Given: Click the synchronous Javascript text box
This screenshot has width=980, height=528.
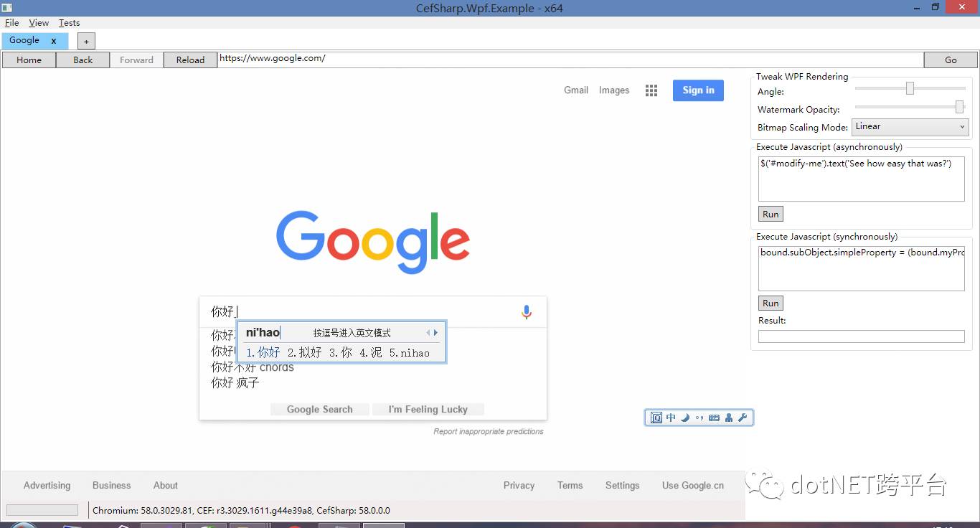Looking at the screenshot, I should [x=862, y=268].
